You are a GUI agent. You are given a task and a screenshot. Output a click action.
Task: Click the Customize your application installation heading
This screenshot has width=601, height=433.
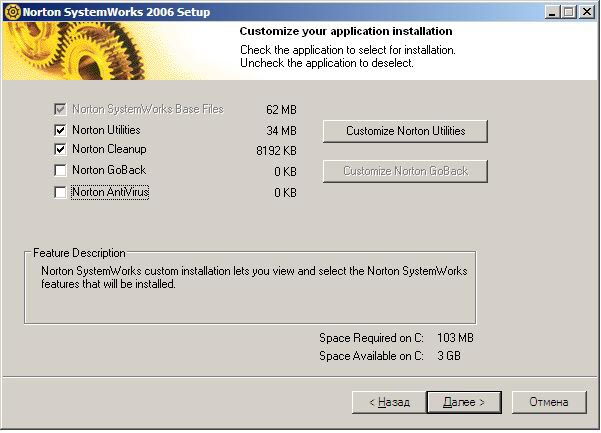[346, 31]
